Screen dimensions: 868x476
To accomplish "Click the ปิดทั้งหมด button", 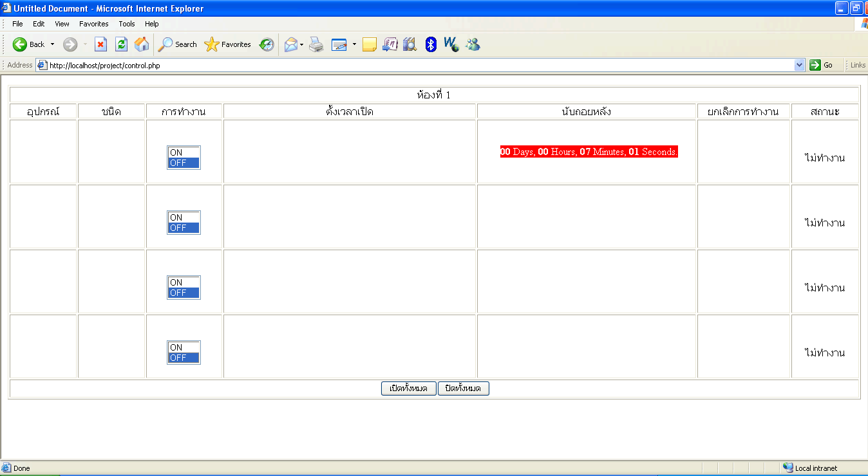I will [x=464, y=389].
